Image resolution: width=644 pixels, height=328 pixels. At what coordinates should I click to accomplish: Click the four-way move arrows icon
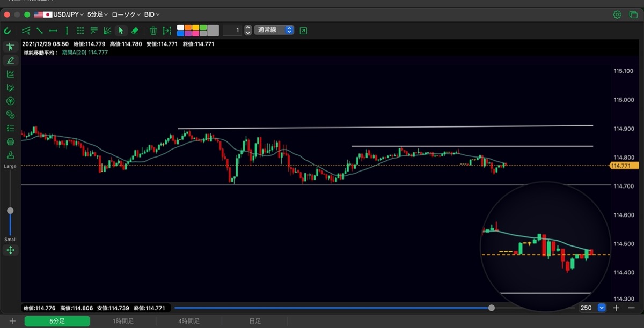(x=10, y=250)
